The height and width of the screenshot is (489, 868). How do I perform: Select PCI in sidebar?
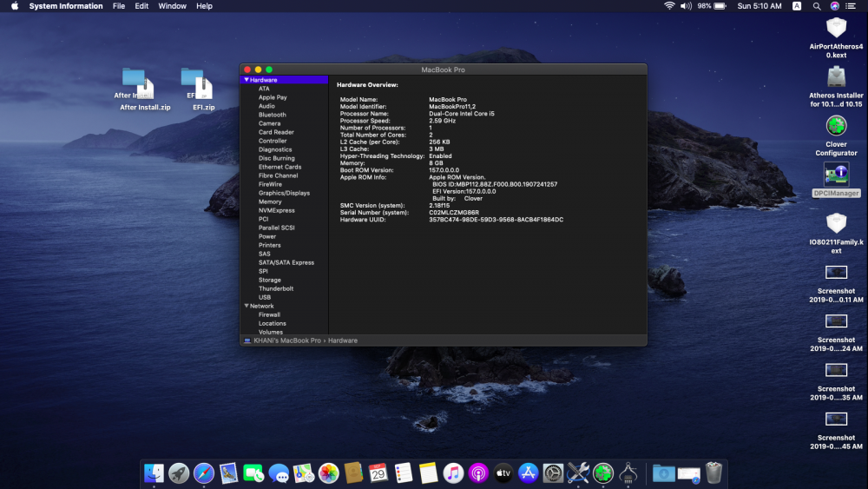click(263, 219)
